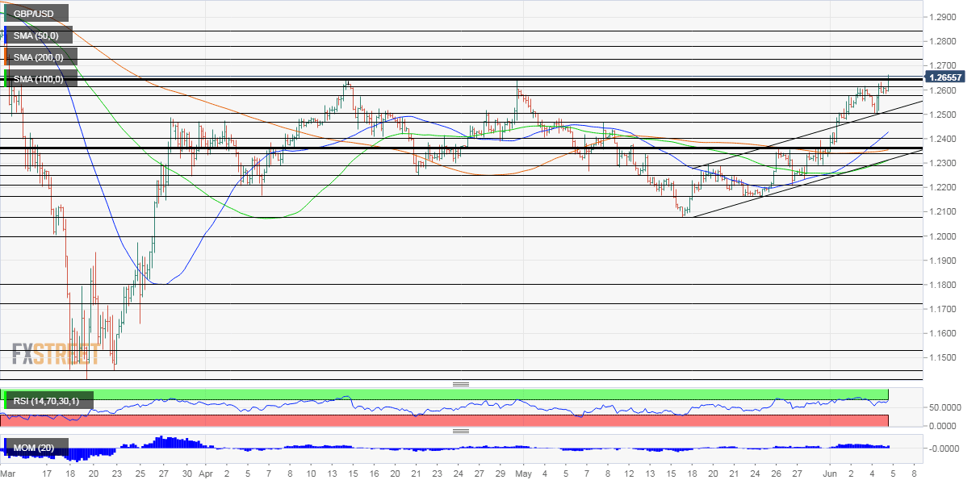Screen dimensions: 980x484
Task: Click the 50.0000 RSI scale label
Action: (x=946, y=408)
